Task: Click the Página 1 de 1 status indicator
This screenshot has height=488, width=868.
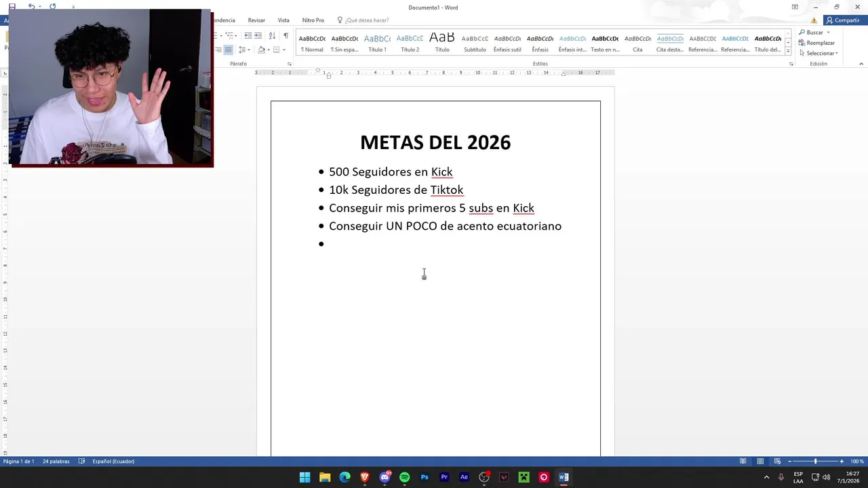Action: pos(18,462)
